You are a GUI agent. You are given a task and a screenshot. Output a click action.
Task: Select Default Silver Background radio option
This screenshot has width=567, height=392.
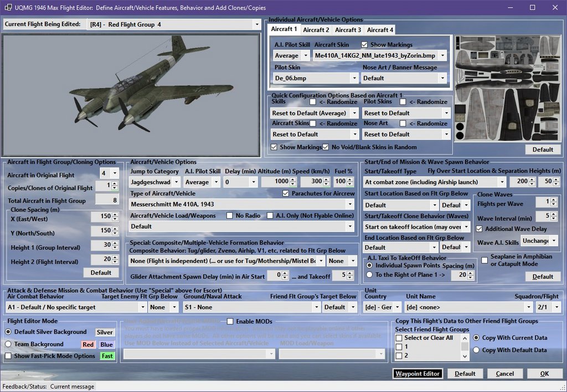pyautogui.click(x=8, y=332)
